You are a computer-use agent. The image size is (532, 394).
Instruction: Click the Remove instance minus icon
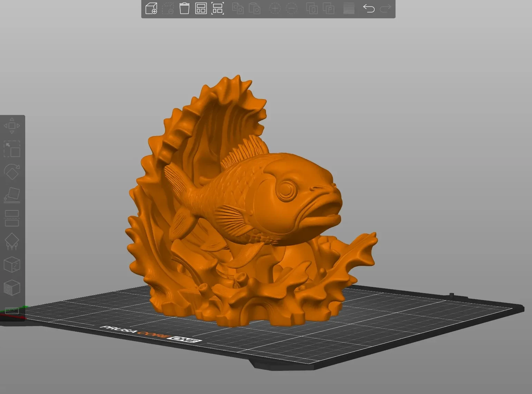pyautogui.click(x=292, y=9)
